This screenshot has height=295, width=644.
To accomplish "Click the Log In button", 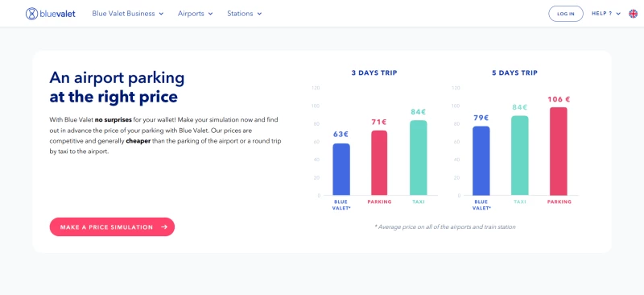I will (x=566, y=14).
